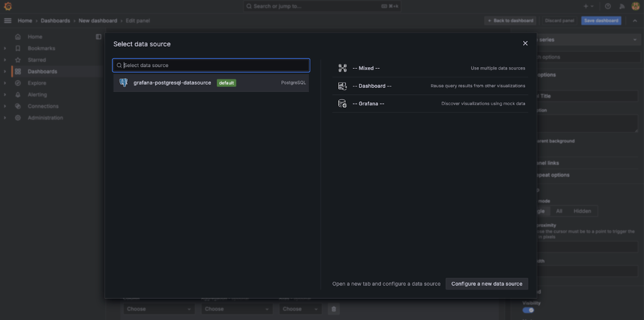Select grafana-postgresql-datasource row
644x320 pixels.
click(211, 83)
